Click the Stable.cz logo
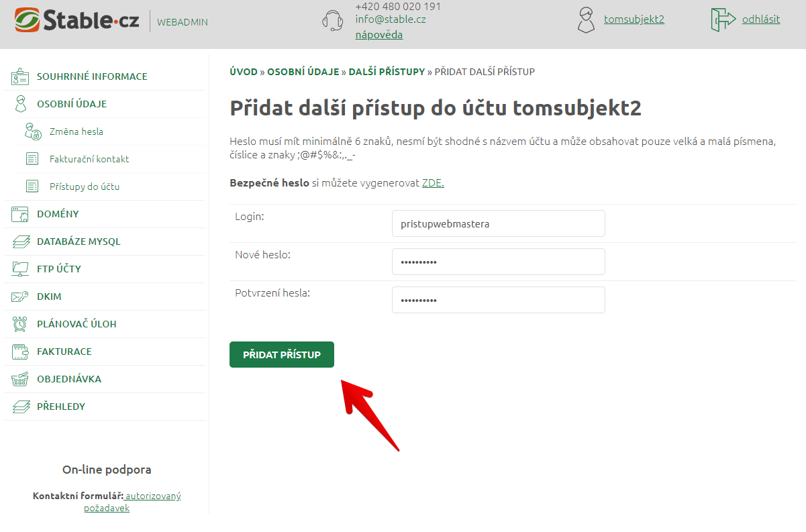Viewport: 806px width, 532px height. [77, 20]
